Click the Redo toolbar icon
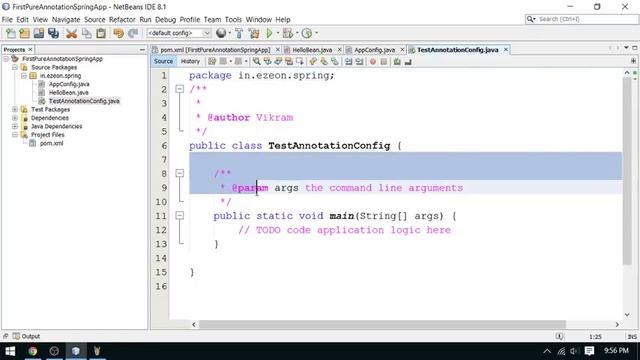Image resolution: width=640 pixels, height=360 pixels. pos(133,33)
